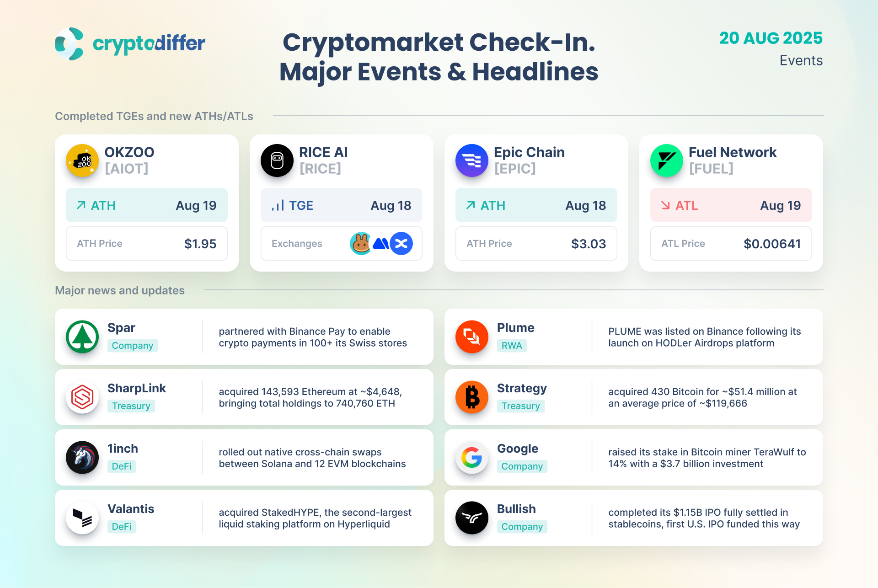Click the PancakeSwap bunny exchange icon
This screenshot has width=878, height=588.
coord(361,244)
